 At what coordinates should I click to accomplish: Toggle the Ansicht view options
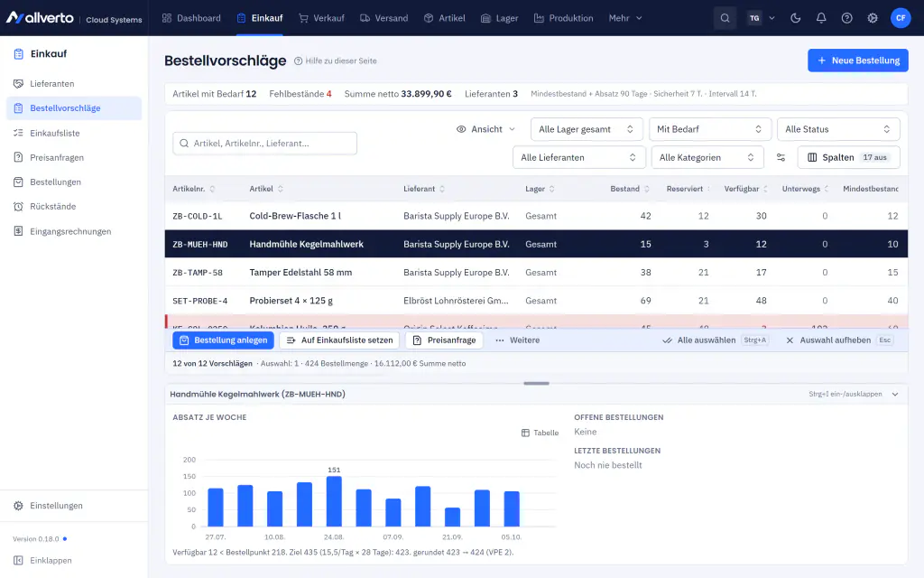click(x=486, y=129)
